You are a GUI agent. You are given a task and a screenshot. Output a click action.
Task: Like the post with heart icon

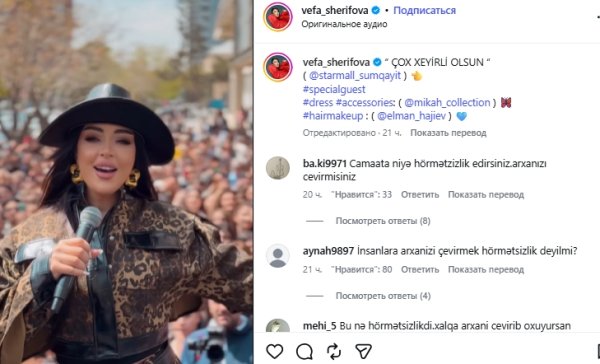(x=274, y=351)
